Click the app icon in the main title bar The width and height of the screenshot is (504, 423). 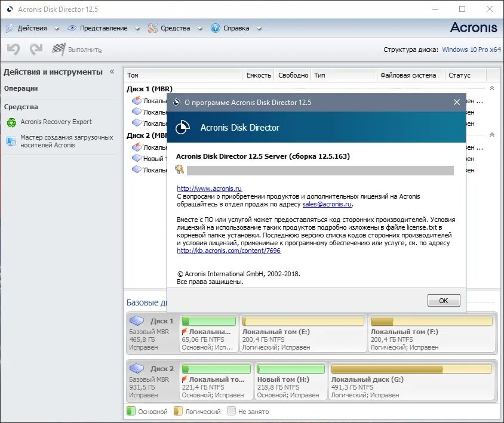(x=10, y=10)
